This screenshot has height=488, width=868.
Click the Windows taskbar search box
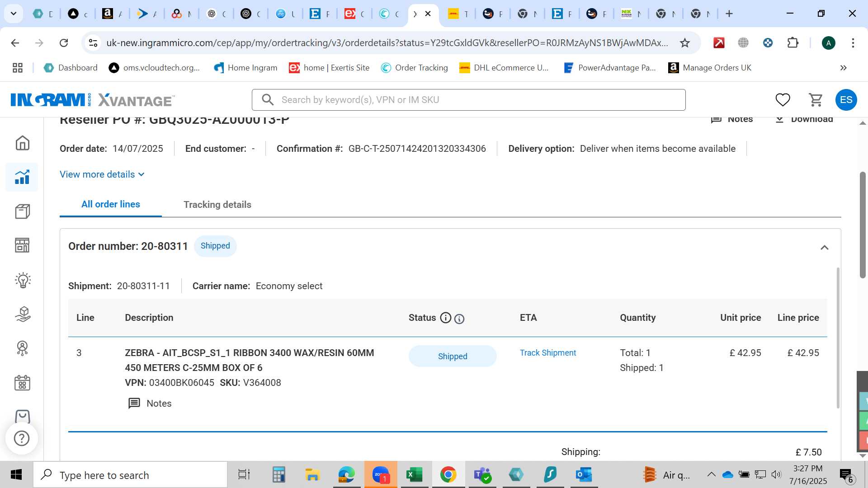coord(131,475)
